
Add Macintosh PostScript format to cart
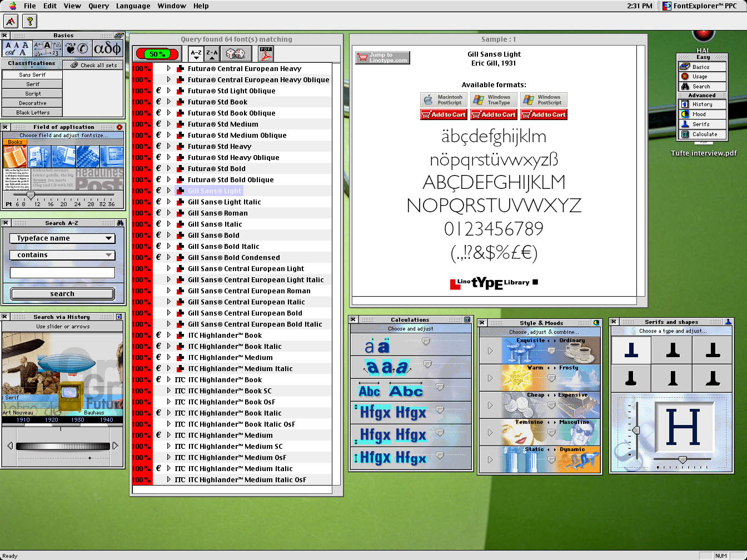[x=443, y=114]
